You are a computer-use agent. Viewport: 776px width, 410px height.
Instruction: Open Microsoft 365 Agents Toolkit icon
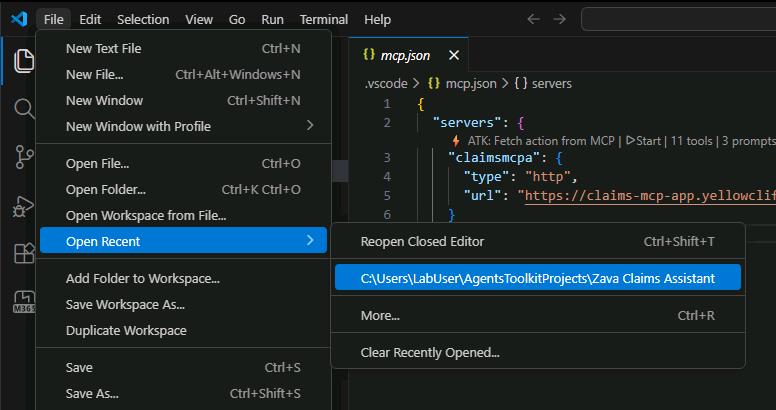[x=24, y=302]
